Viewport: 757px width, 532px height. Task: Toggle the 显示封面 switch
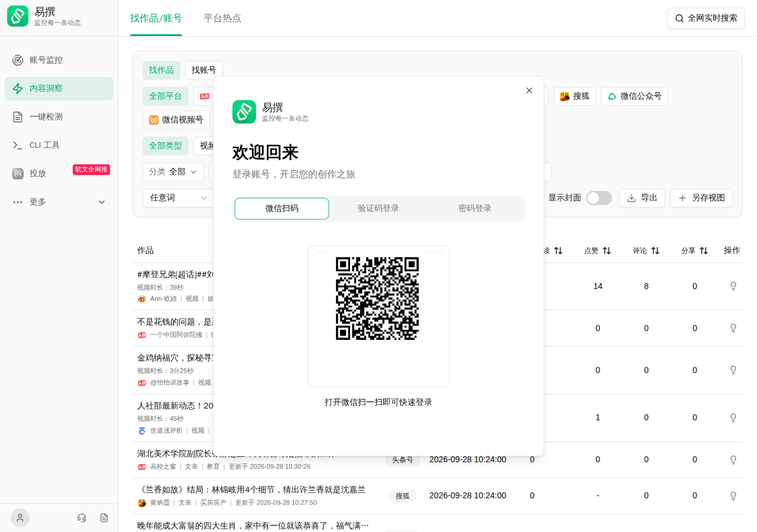(599, 198)
